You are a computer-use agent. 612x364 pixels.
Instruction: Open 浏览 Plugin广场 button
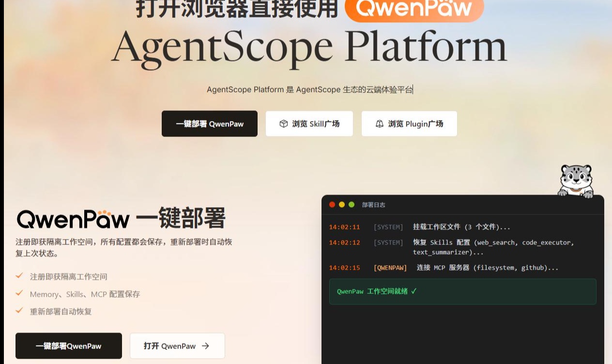click(409, 124)
